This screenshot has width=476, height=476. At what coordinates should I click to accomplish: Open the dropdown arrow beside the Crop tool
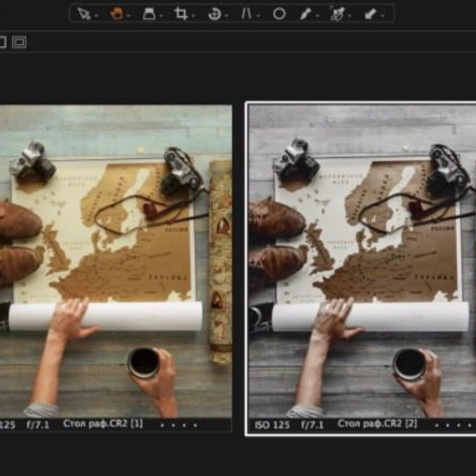tap(193, 16)
